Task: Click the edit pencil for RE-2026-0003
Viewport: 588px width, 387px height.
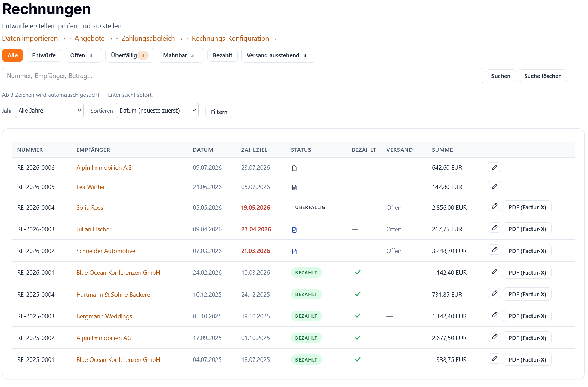Action: (x=494, y=228)
